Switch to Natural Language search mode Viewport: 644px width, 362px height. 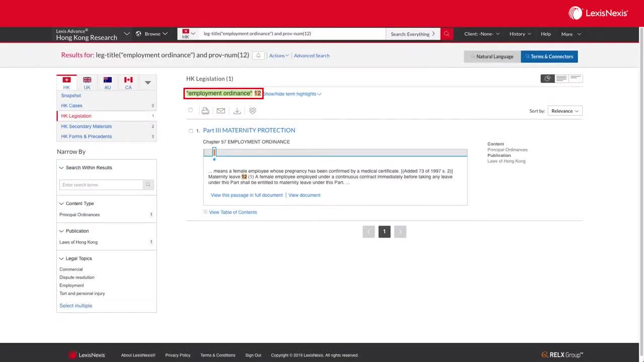click(492, 56)
